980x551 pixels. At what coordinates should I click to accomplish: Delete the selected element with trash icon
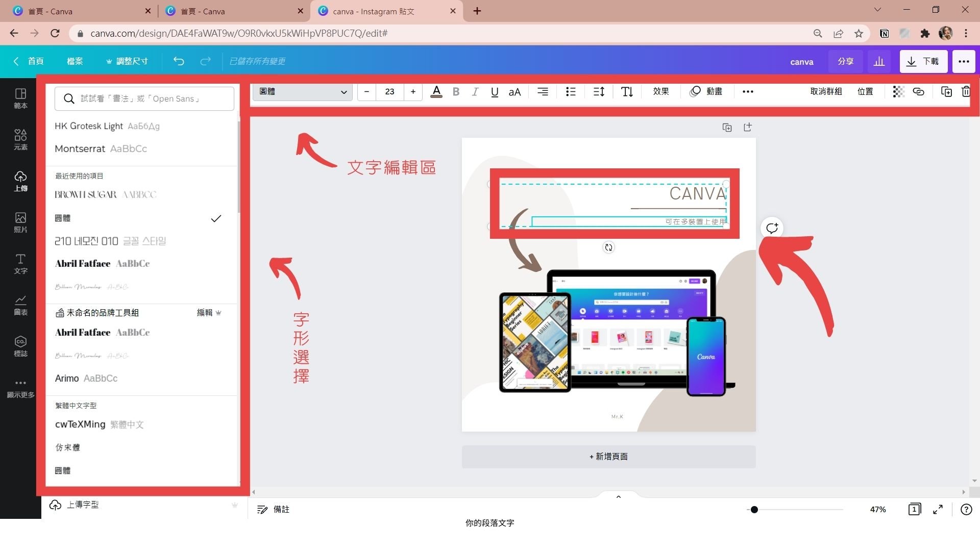(x=966, y=91)
